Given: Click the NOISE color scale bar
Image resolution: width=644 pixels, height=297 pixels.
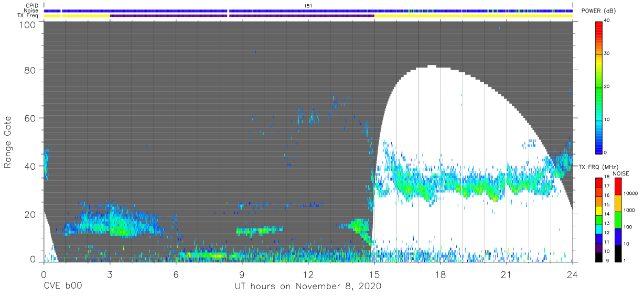Looking at the screenshot, I should pyautogui.click(x=618, y=220).
